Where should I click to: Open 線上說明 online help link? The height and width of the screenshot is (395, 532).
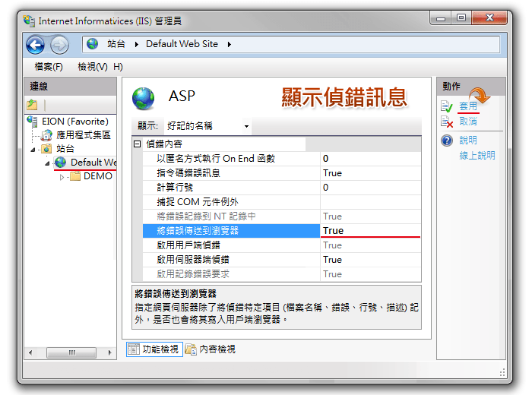pos(477,155)
